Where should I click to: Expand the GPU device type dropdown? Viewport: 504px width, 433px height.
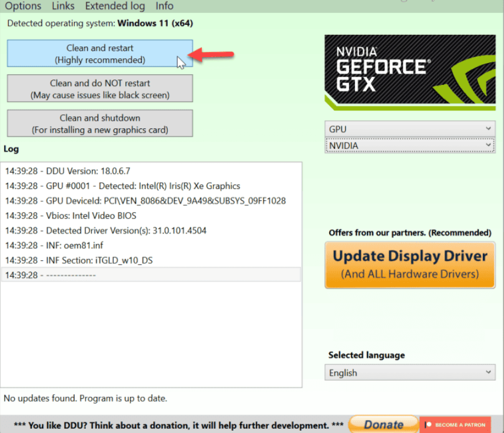(410, 128)
